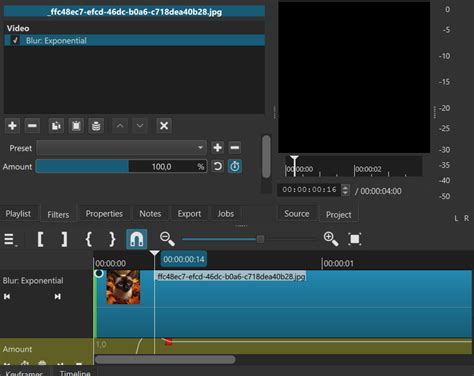Seek to the previous keyframe
The height and width of the screenshot is (376, 474).
click(7, 296)
